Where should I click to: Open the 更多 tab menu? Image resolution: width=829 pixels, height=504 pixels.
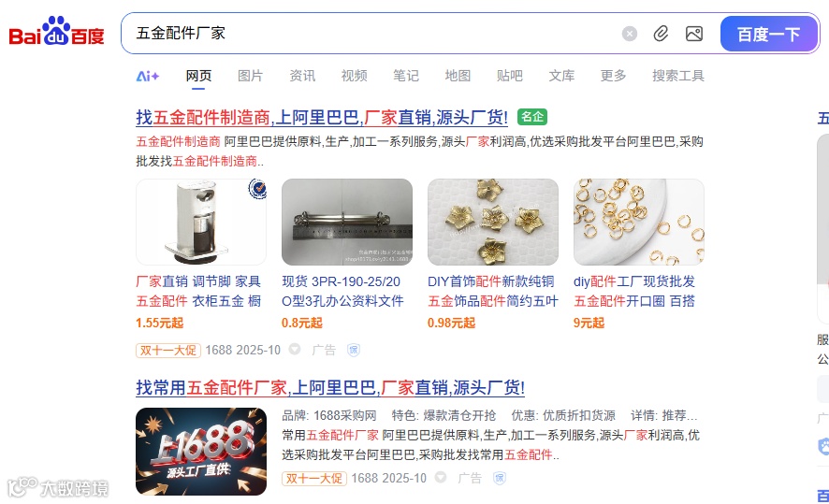pos(613,76)
